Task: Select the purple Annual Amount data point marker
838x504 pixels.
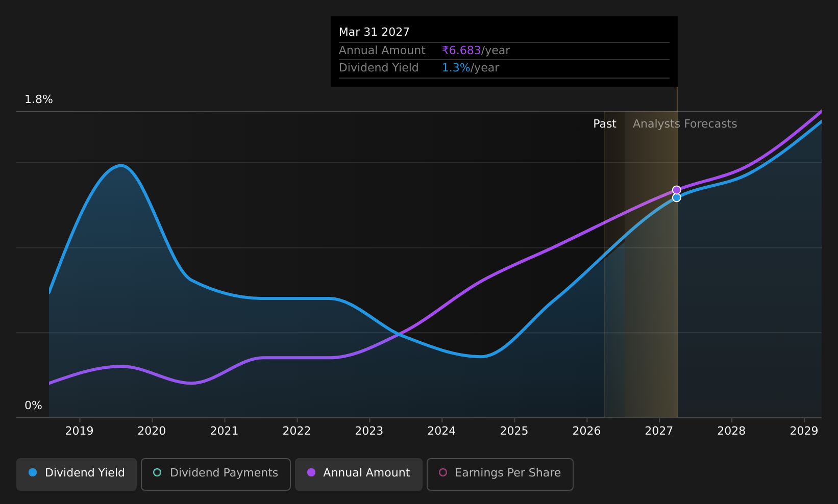Action: [676, 190]
